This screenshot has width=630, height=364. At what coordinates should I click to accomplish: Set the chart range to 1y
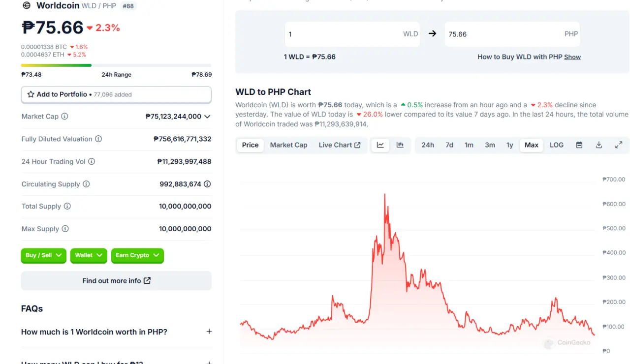(x=510, y=145)
